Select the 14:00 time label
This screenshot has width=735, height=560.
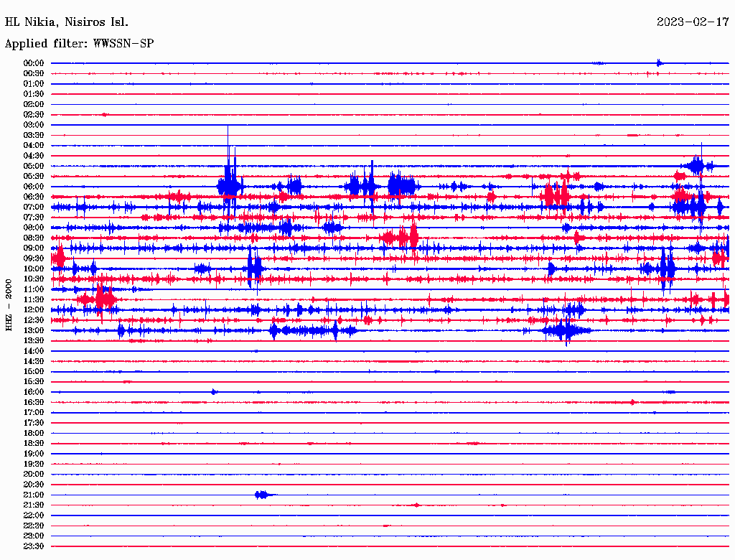34,351
